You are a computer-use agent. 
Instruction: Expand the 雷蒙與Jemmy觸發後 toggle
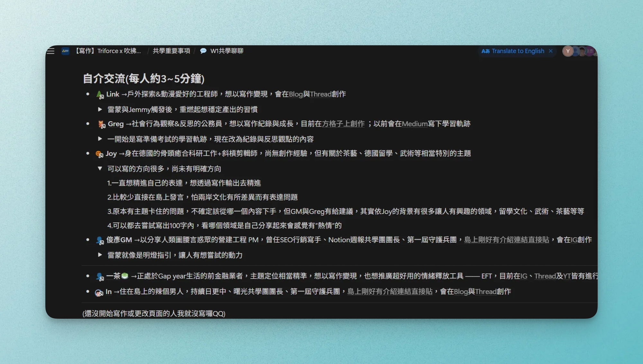point(100,109)
